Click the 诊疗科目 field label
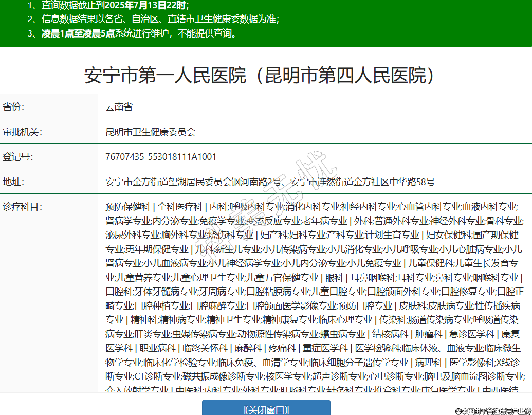The width and height of the screenshot is (532, 415). click(x=22, y=207)
